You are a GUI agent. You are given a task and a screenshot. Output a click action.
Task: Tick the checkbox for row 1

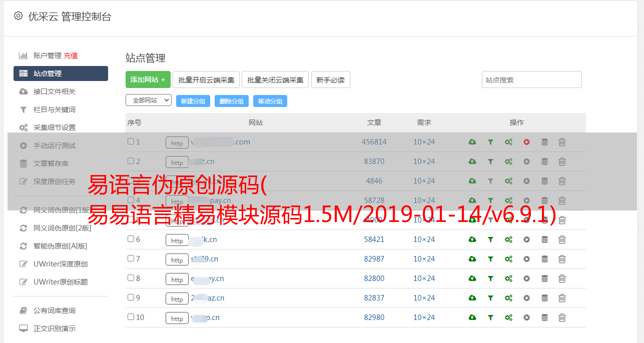pyautogui.click(x=131, y=141)
